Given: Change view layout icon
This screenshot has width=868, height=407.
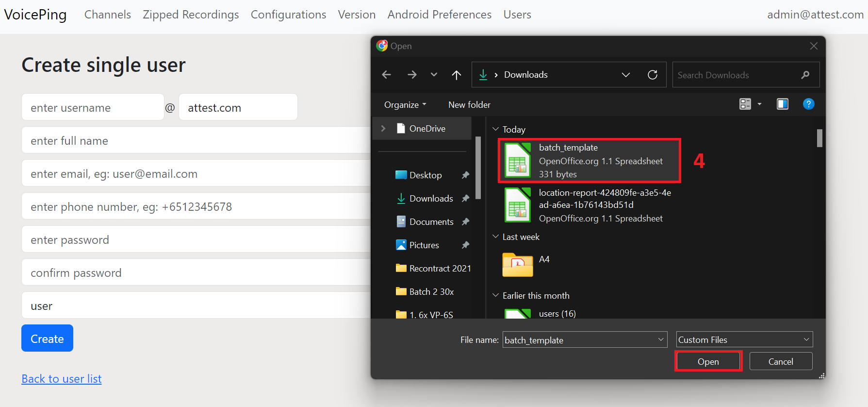Looking at the screenshot, I should click(x=745, y=104).
